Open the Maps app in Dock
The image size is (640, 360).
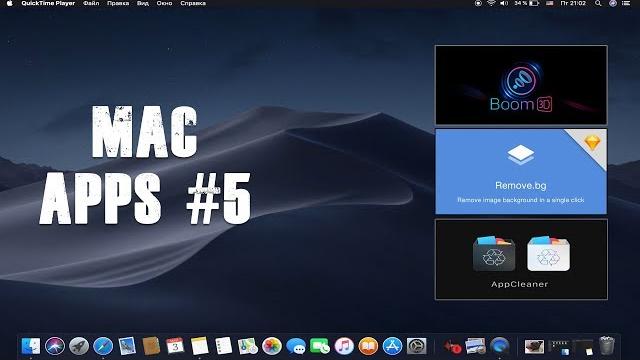247,346
